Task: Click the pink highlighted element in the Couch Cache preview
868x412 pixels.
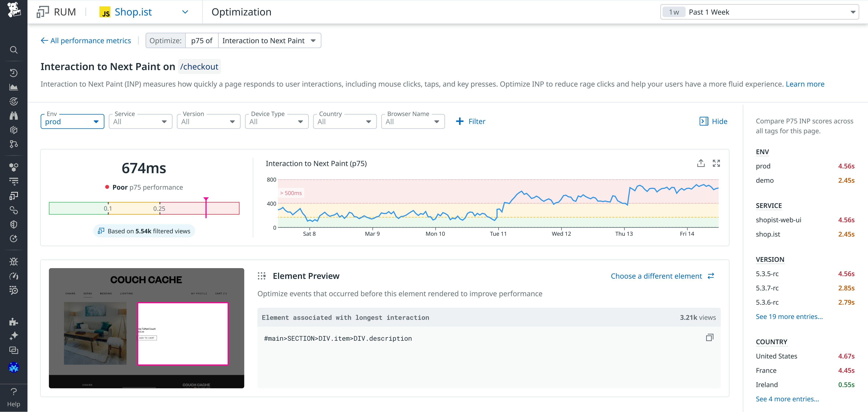Action: point(183,333)
